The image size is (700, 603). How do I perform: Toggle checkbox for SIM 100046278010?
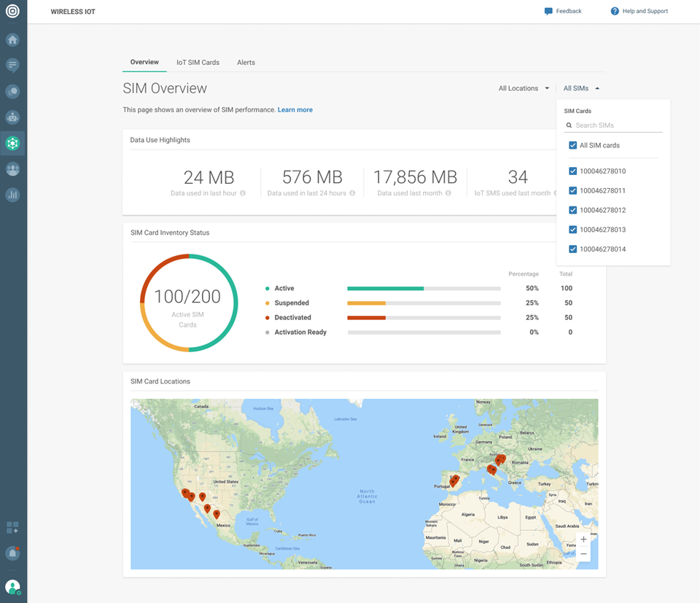click(573, 171)
